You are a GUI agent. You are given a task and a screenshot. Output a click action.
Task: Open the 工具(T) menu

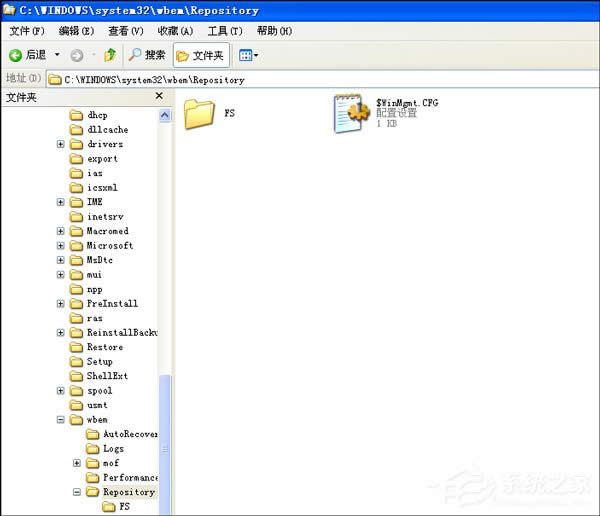tap(225, 31)
